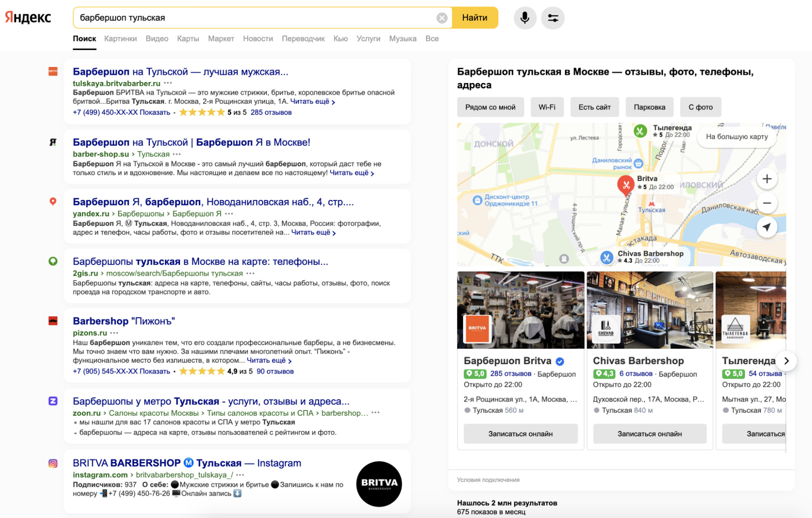Viewport: 812px width, 518px height.
Task: Expand Читать ещё in the Пижонъ snippet
Action: pyautogui.click(x=269, y=360)
